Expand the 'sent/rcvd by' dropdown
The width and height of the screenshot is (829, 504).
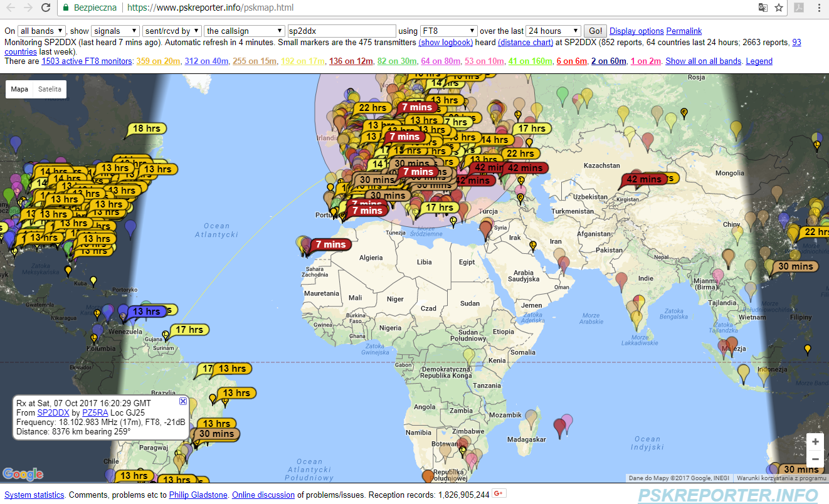[172, 31]
